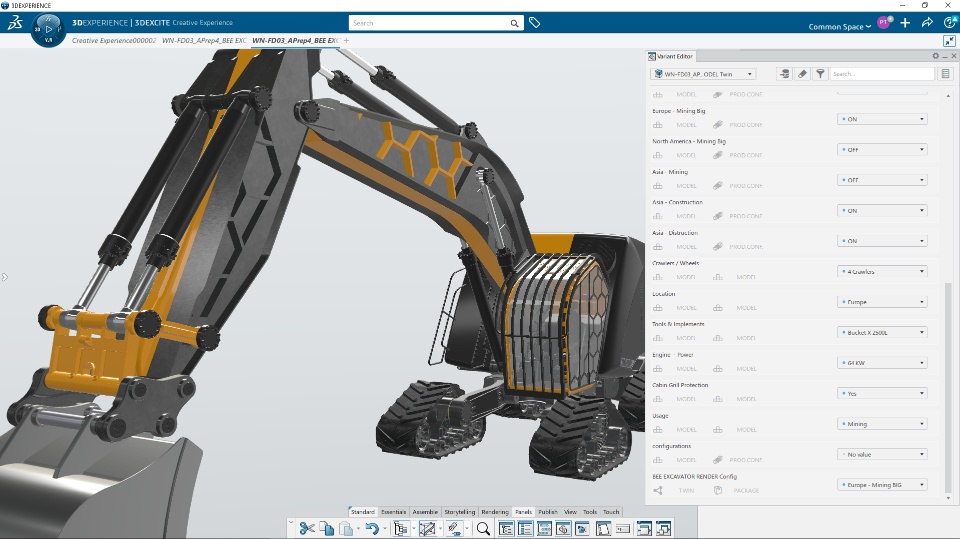Switch to the Rendering toolbar tab
This screenshot has width=960, height=539.
495,512
